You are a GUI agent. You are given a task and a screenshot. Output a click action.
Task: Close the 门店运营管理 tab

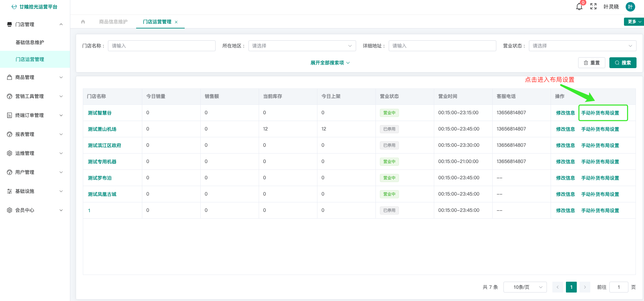[x=176, y=22]
